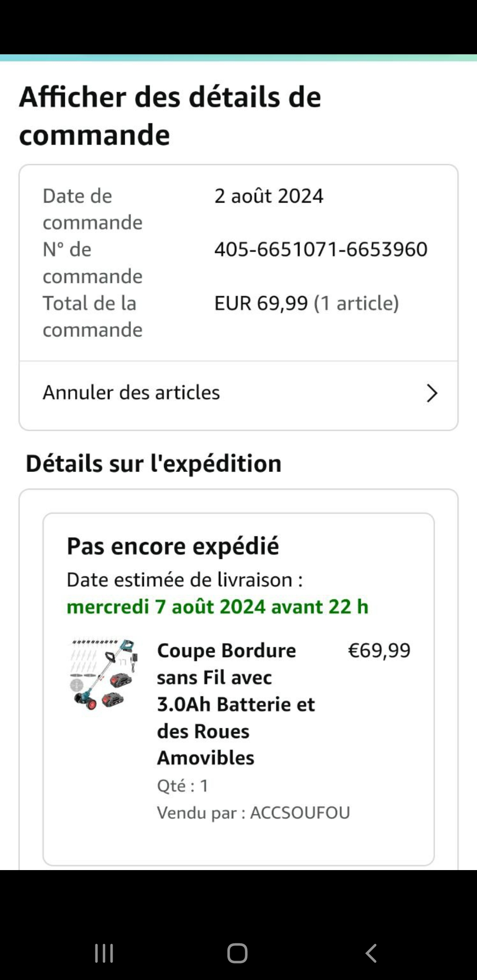477x980 pixels.
Task: Expand the Annuler des articles chevron arrow
Action: click(x=432, y=393)
